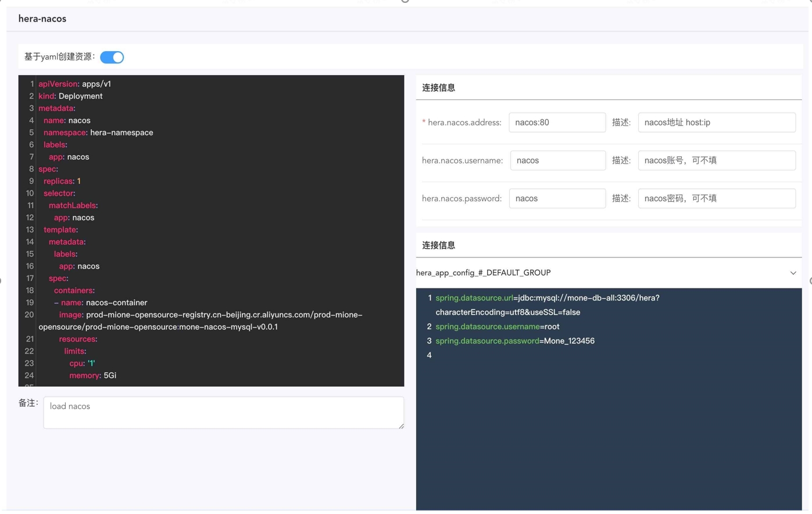812x514 pixels.
Task: Click the selector: line in YAML
Action: tap(59, 193)
